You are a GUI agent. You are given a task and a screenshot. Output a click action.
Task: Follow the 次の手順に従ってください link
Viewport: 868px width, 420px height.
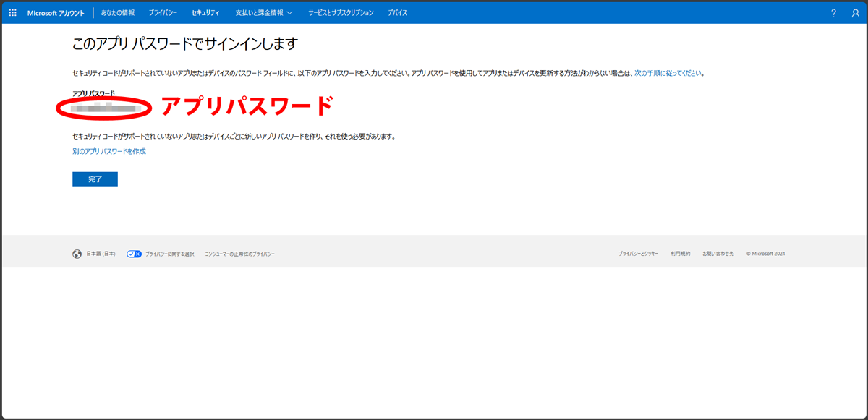pos(668,73)
